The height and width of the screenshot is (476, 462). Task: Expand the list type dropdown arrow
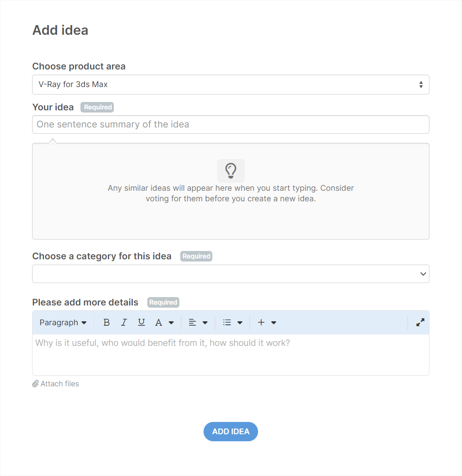(240, 323)
